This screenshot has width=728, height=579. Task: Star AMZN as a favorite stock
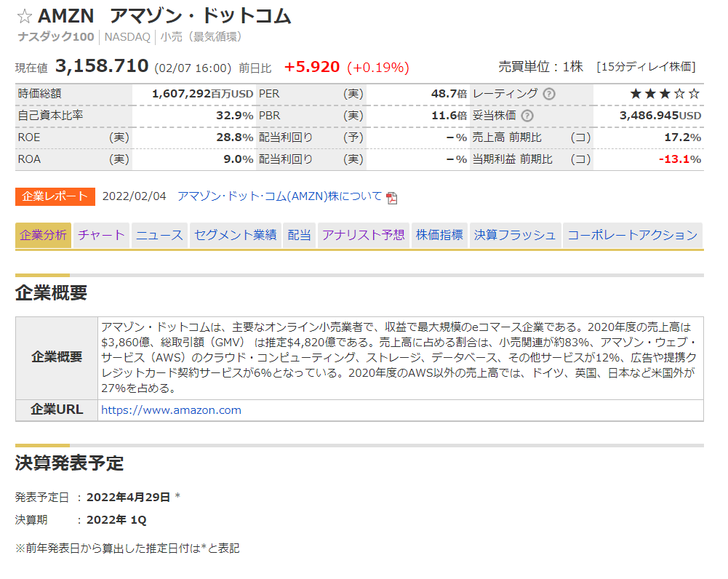tap(25, 17)
